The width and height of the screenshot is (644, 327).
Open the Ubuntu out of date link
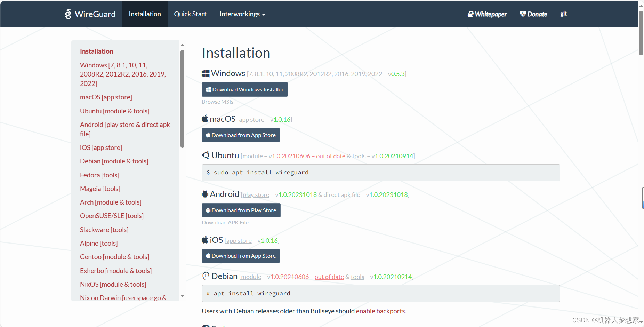pyautogui.click(x=331, y=156)
